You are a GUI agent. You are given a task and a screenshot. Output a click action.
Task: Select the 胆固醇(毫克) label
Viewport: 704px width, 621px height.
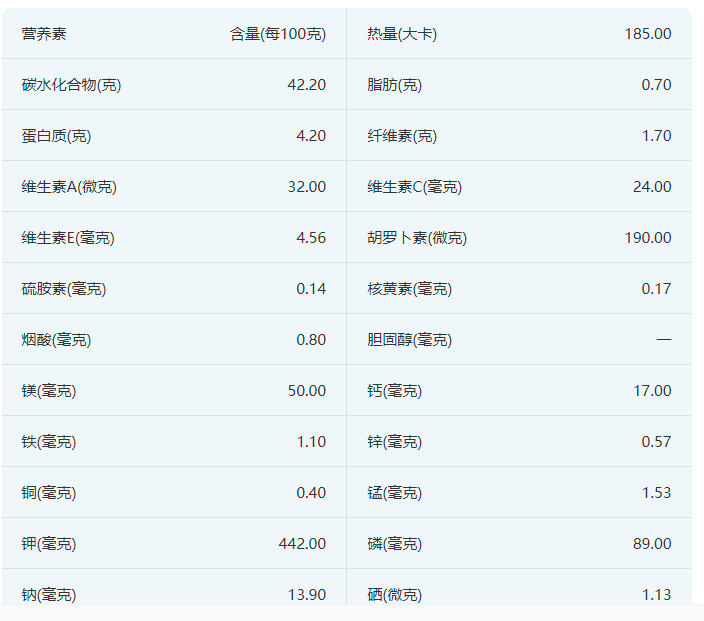409,340
